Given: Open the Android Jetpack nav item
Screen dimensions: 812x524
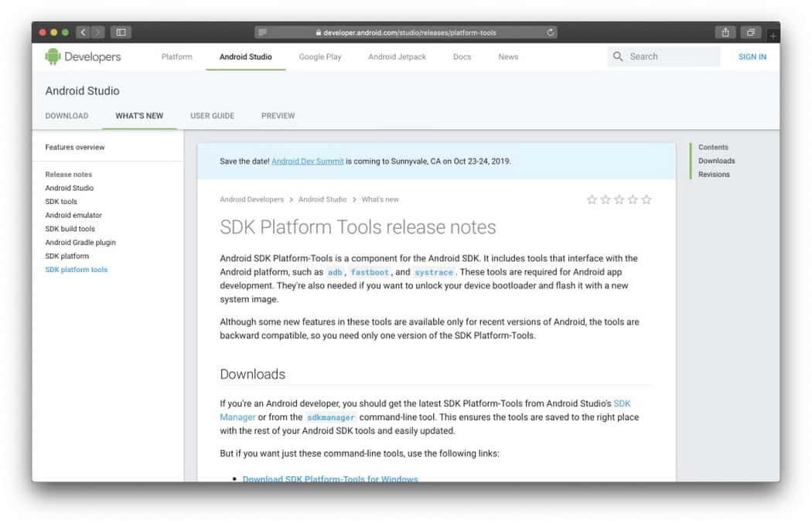Looking at the screenshot, I should (x=397, y=56).
